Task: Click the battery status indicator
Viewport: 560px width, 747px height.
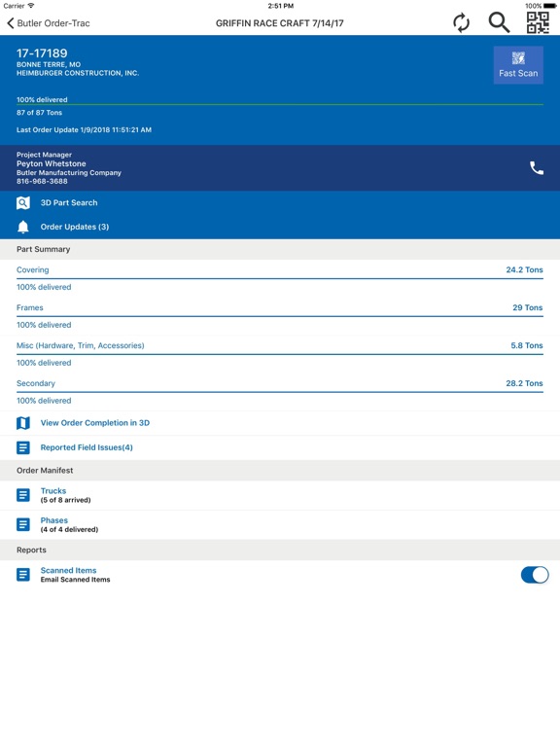Action: [549, 6]
